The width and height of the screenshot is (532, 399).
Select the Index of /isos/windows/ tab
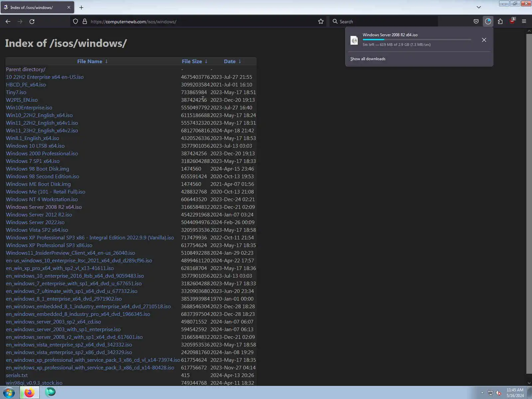(37, 7)
